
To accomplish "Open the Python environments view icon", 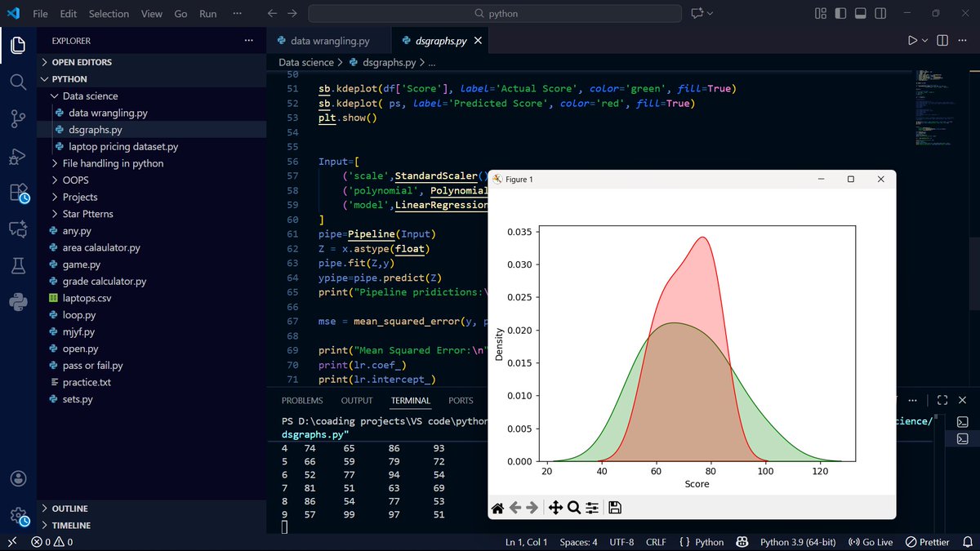I will pyautogui.click(x=18, y=303).
